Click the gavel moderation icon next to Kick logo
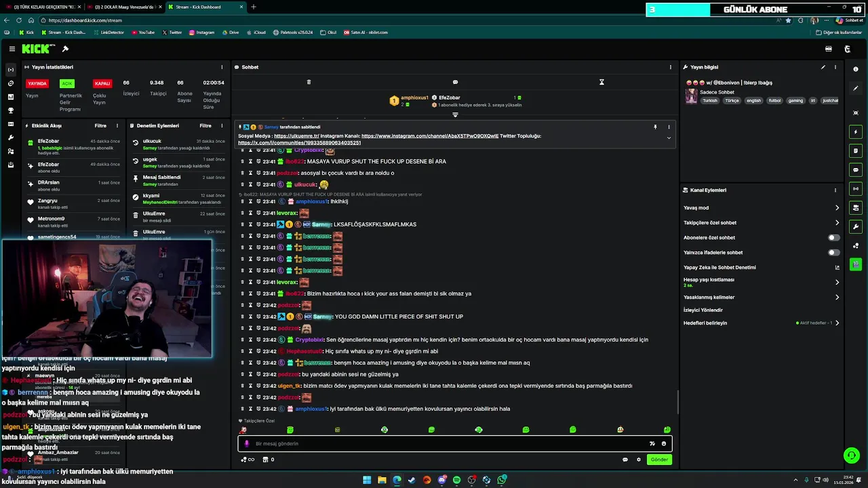Screen dimensions: 868x488 tap(65, 49)
